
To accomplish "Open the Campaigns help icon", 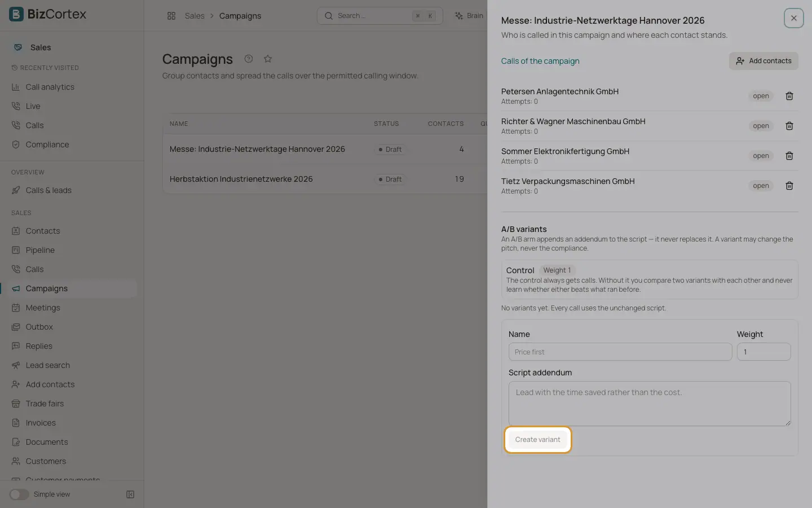I will [x=249, y=59].
